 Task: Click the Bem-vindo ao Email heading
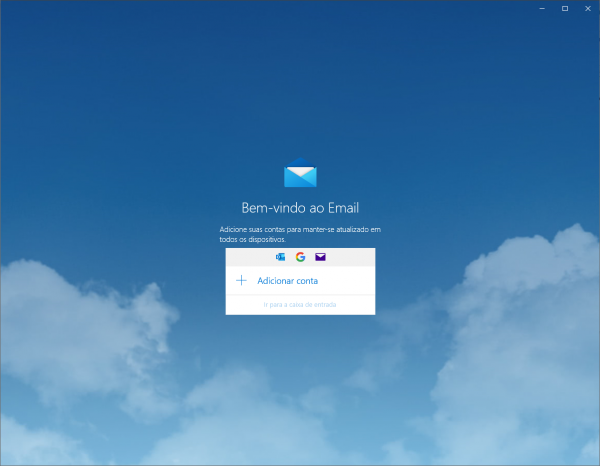click(300, 208)
